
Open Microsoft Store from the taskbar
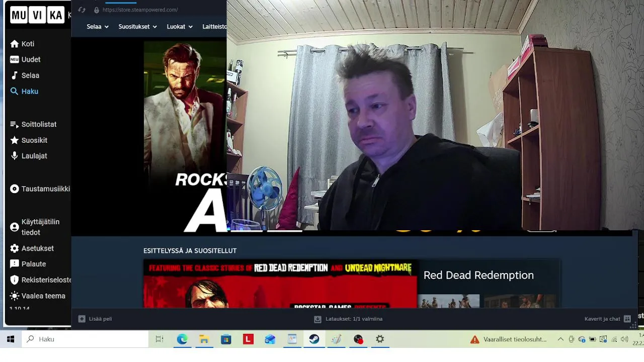tap(226, 339)
